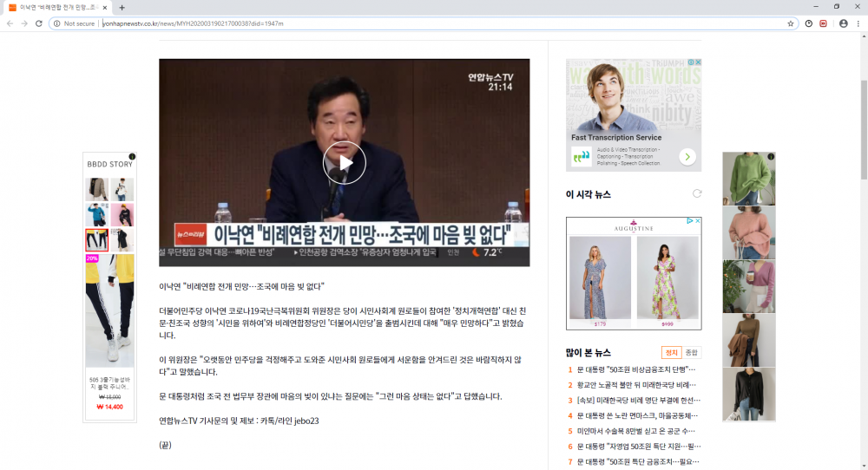Screen dimensions: 868x470
Task: Click the 많이 본 뉴스 heading
Action: [588, 352]
